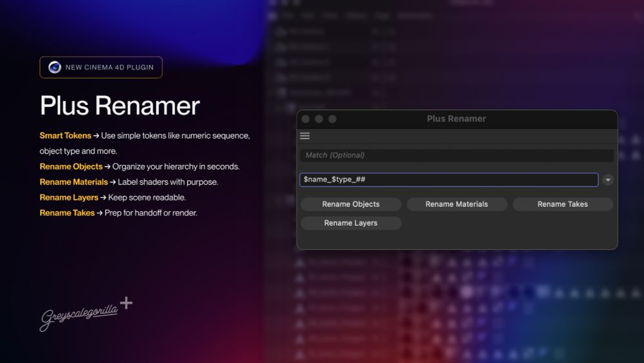
Task: Click 'Keep scene readable.' text
Action: 147,198
